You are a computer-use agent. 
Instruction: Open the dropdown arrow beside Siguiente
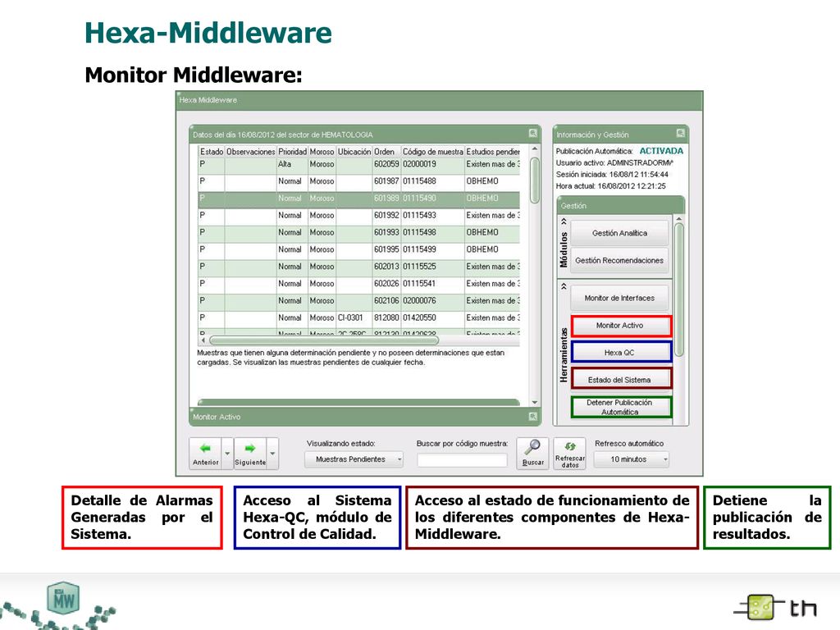(272, 453)
